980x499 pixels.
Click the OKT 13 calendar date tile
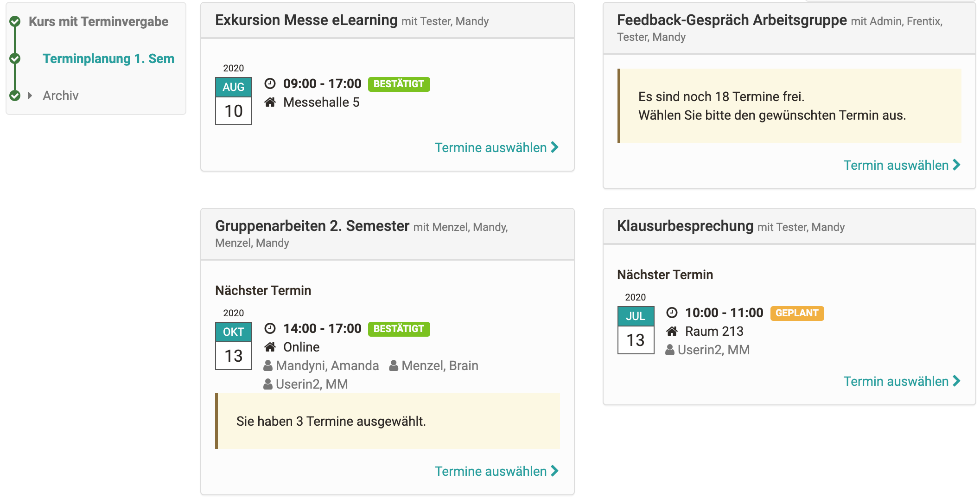(234, 346)
